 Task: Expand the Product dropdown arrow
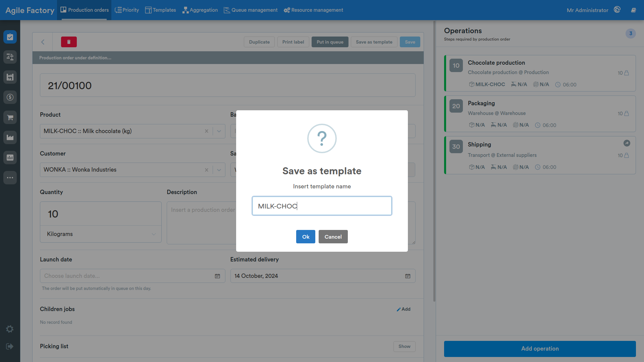[x=219, y=131]
